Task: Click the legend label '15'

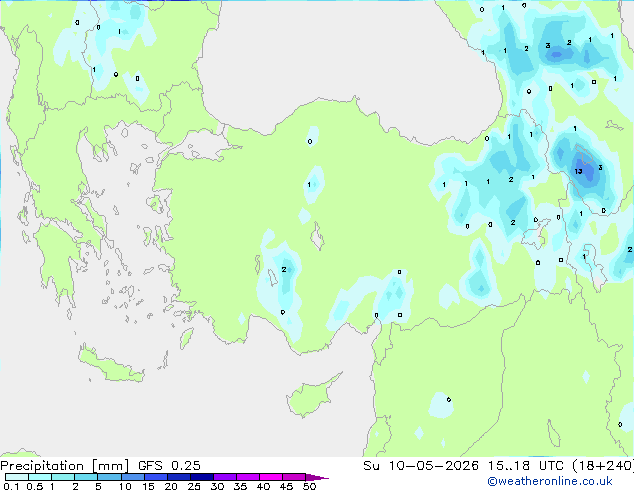Action: [148, 486]
